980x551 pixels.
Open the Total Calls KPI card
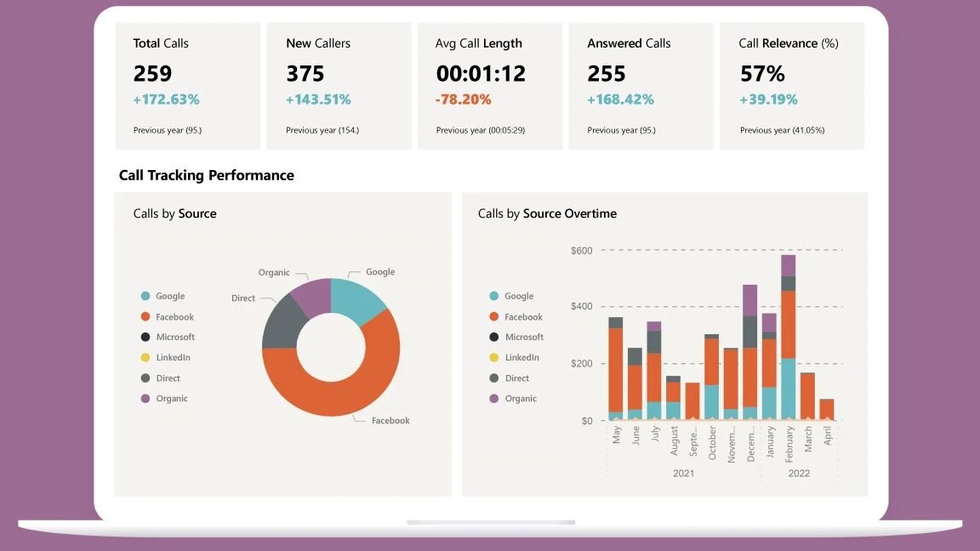(x=188, y=86)
